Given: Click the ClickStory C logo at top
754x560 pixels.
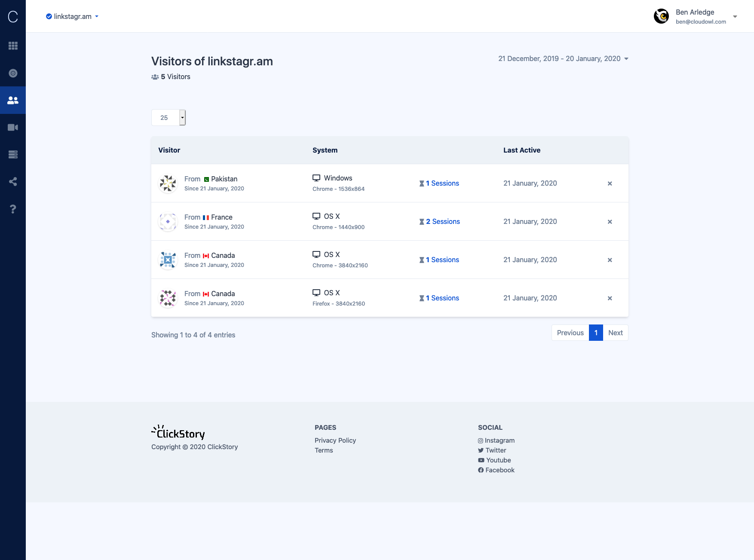Looking at the screenshot, I should pos(13,16).
